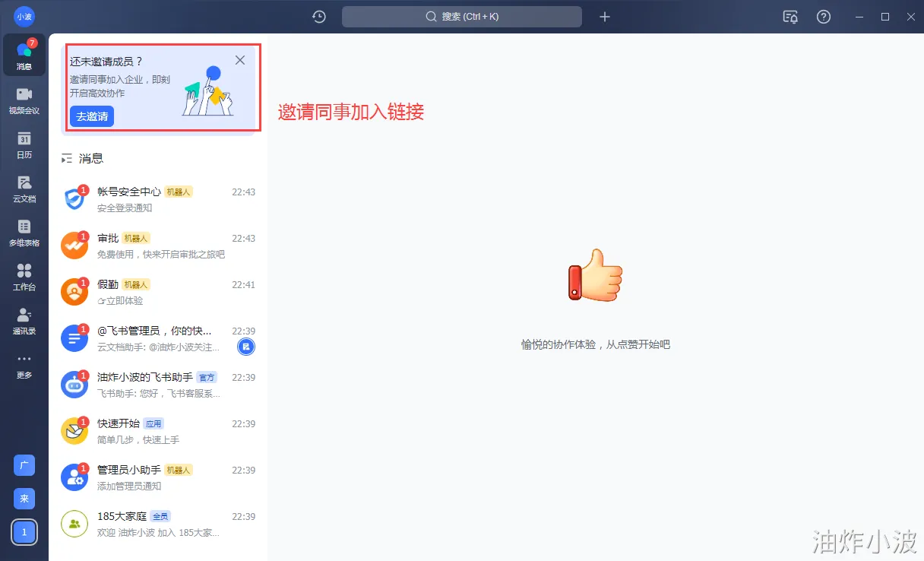Open 通讯录 contacts
924x561 pixels.
click(24, 320)
